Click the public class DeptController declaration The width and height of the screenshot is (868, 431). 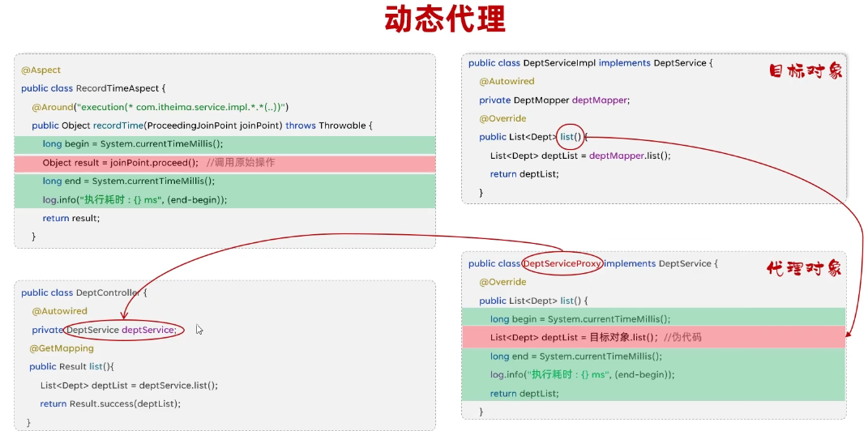pos(85,292)
